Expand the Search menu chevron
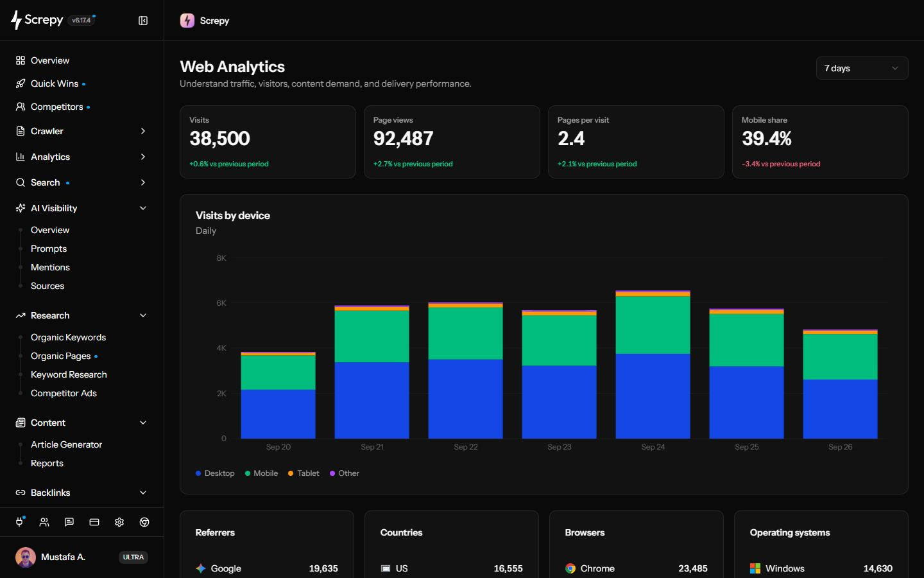 [x=143, y=182]
